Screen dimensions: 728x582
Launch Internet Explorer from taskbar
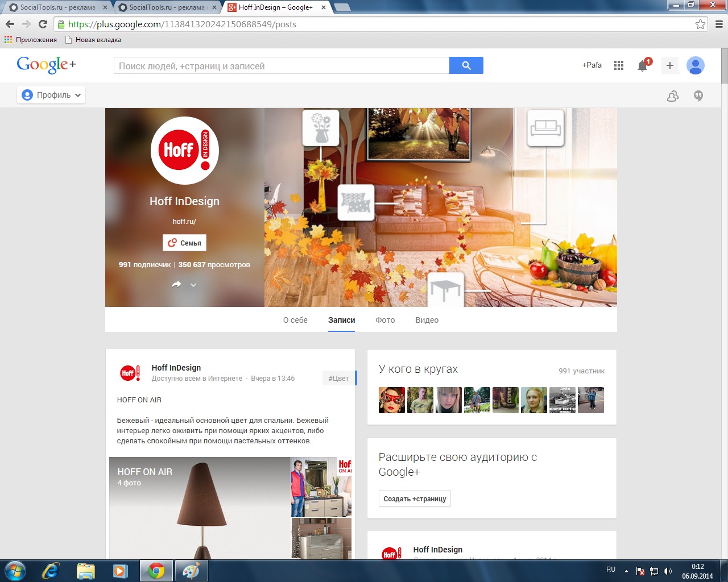(x=51, y=571)
